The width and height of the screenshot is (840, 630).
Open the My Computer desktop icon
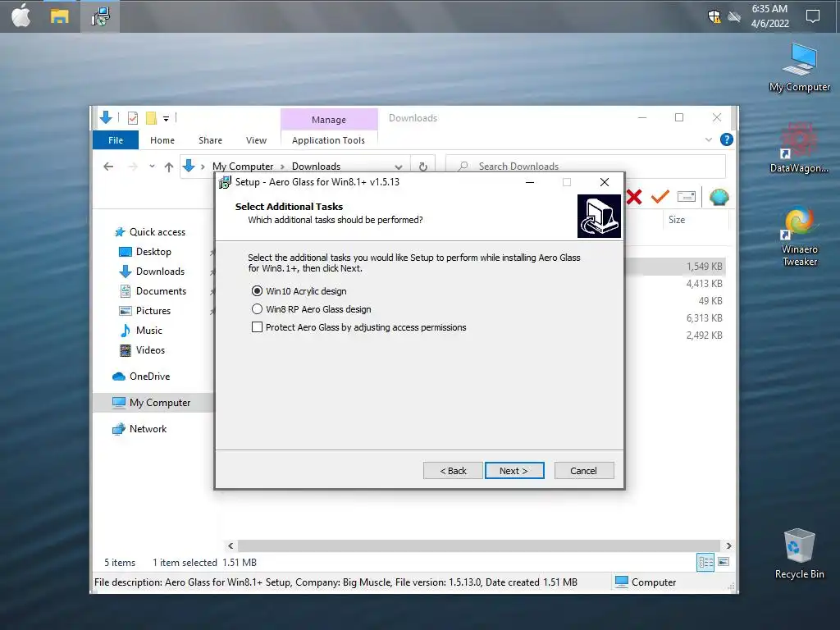click(x=800, y=68)
